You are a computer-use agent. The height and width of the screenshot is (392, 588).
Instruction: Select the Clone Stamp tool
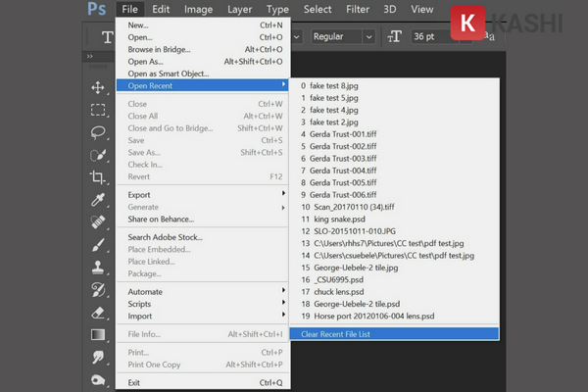point(98,266)
